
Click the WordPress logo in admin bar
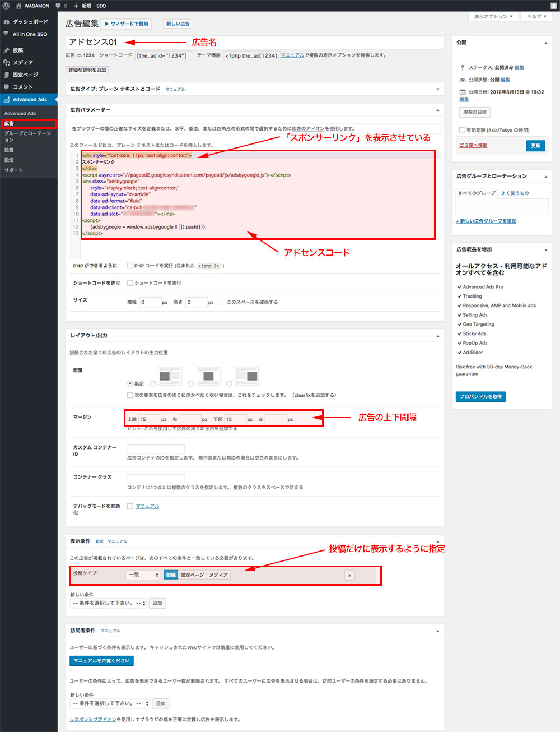[6, 6]
